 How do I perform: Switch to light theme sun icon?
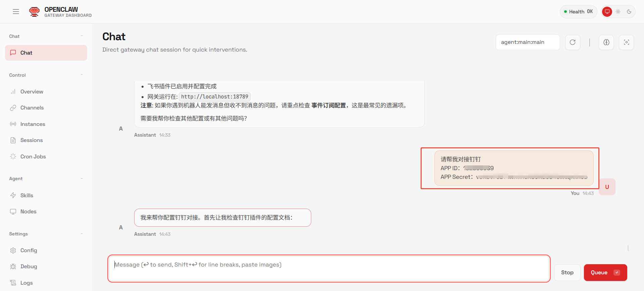click(x=618, y=12)
